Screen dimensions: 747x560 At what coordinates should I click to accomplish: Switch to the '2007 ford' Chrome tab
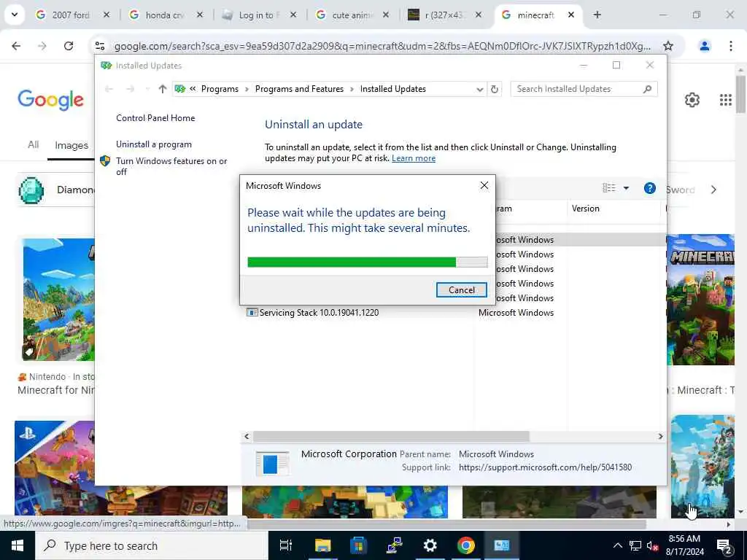click(x=70, y=15)
